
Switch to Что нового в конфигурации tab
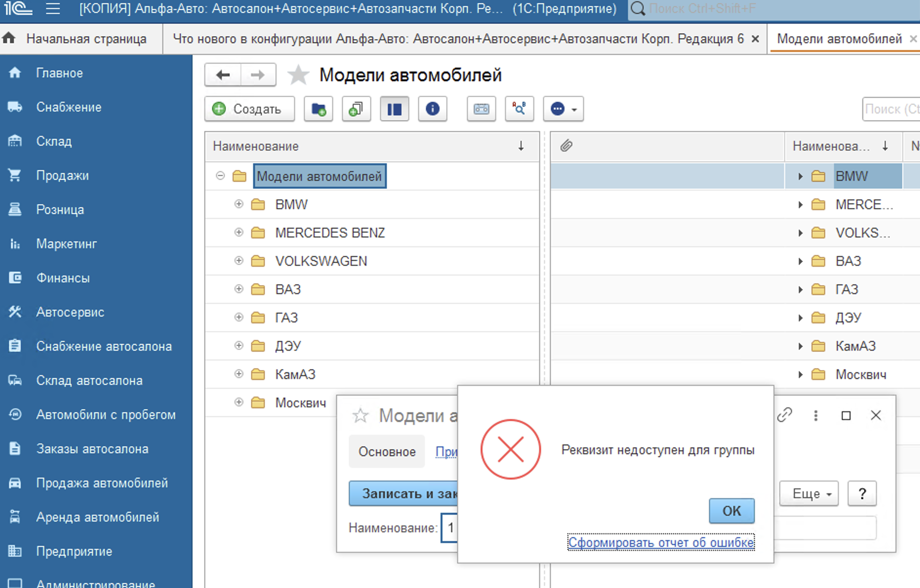[x=458, y=39]
